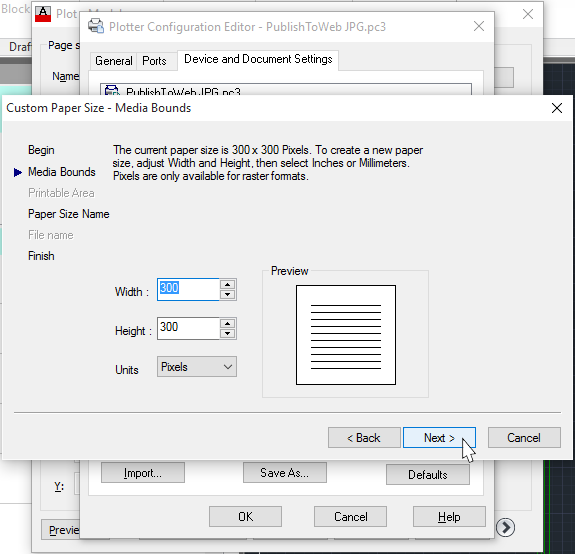Decrease Height with the down spinner arrow
Viewport: 575px width, 554px height.
point(228,333)
